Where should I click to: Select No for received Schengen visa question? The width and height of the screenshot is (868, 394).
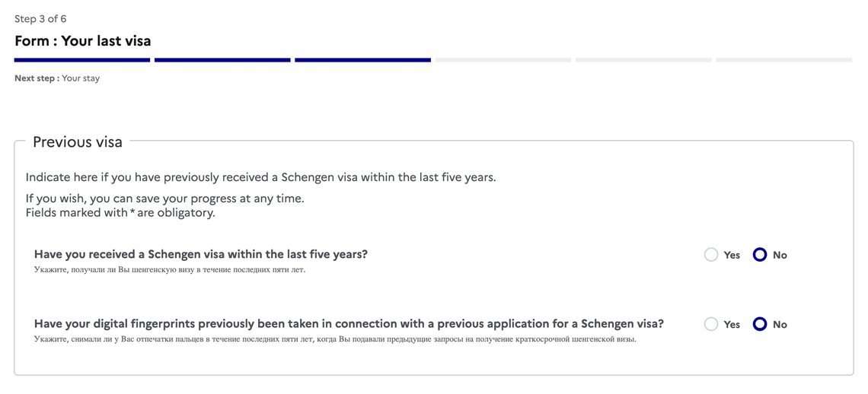[760, 255]
